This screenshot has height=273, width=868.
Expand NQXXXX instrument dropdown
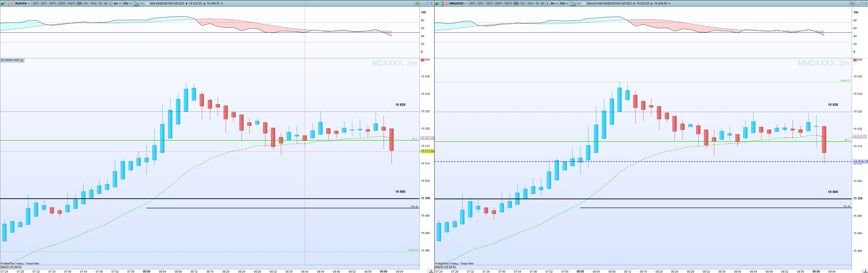[29, 3]
